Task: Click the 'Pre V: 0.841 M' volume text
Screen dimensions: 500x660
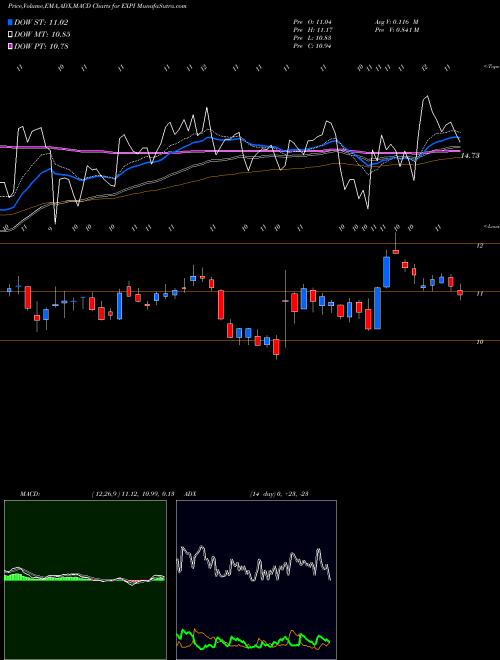Action: tap(396, 30)
